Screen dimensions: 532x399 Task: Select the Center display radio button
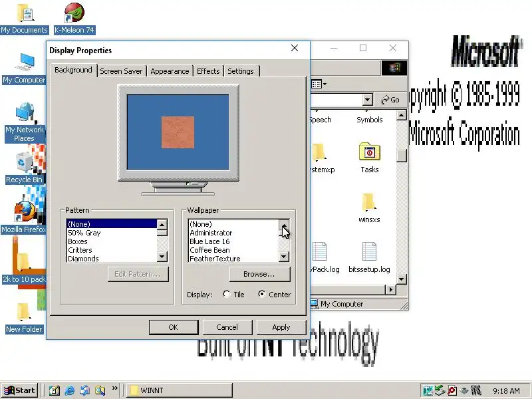(x=261, y=294)
